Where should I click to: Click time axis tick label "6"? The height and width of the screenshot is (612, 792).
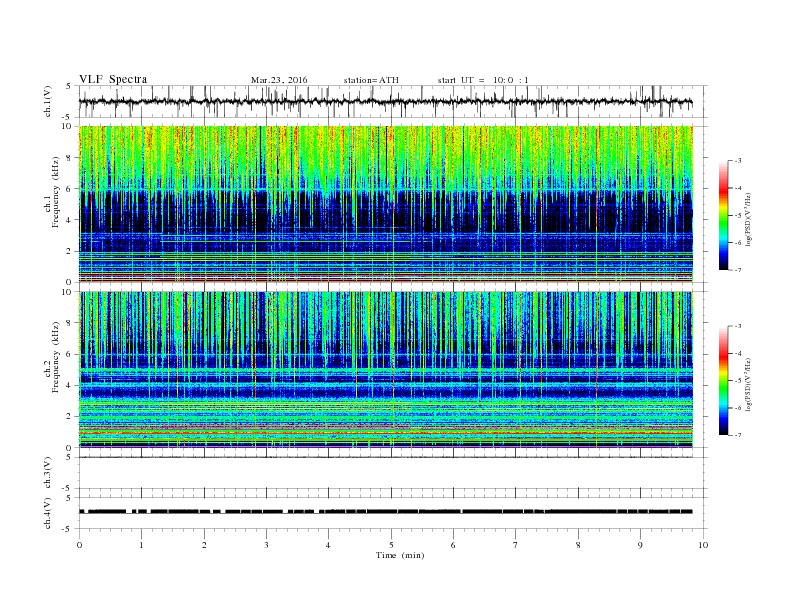tap(453, 545)
